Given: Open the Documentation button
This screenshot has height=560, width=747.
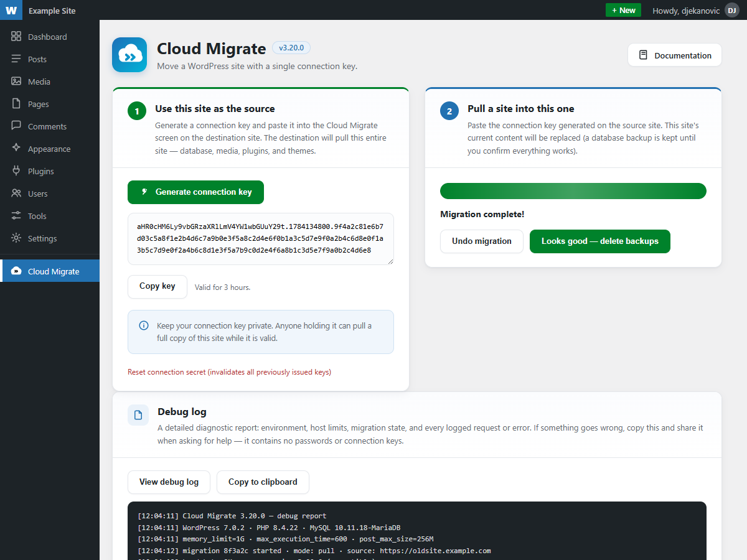Looking at the screenshot, I should pyautogui.click(x=675, y=55).
